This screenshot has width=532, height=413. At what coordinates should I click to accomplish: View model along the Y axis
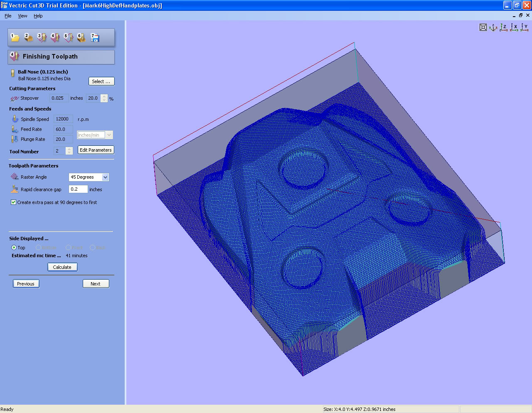(525, 27)
